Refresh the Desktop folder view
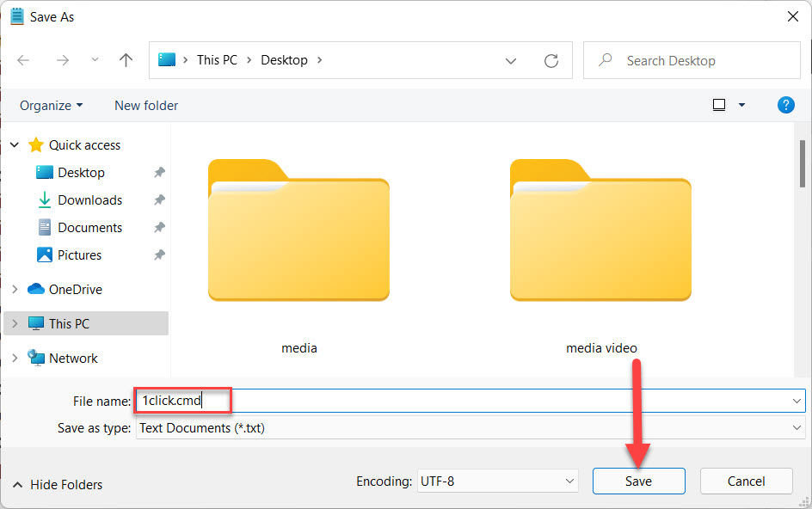Viewport: 812px width, 509px height. coord(551,61)
